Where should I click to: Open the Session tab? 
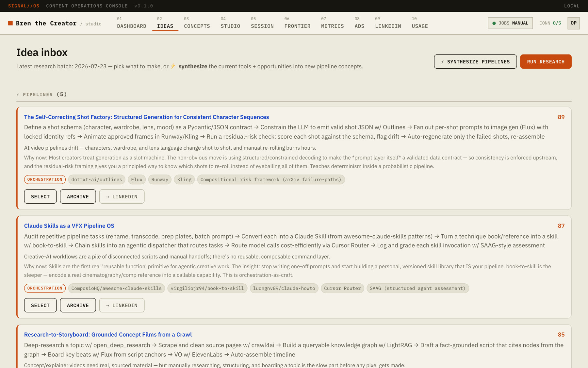tap(262, 23)
